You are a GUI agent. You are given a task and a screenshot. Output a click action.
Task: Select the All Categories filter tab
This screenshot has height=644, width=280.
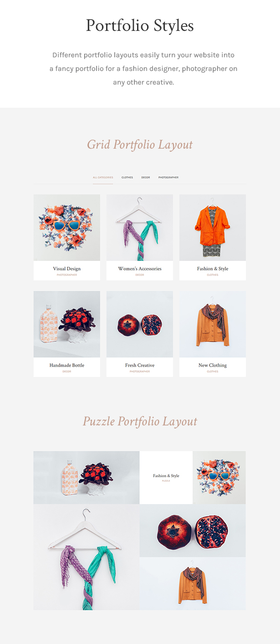click(x=103, y=177)
